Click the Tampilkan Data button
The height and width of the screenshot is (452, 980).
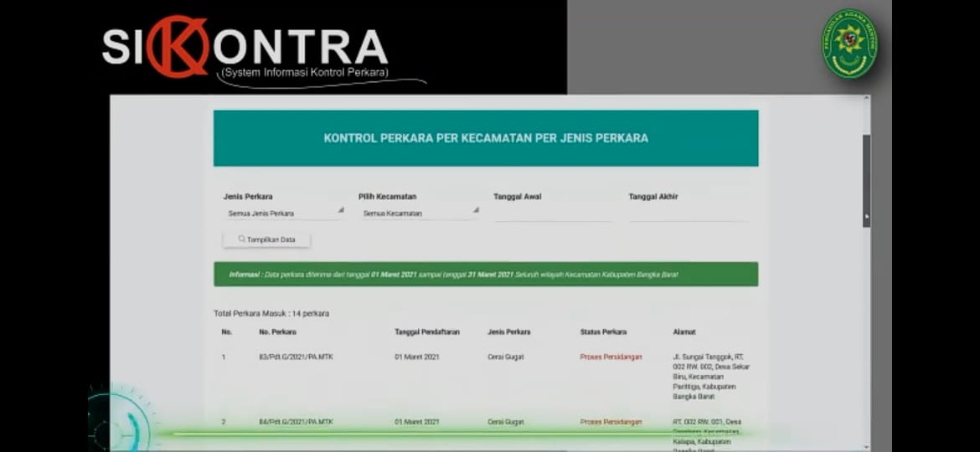coord(266,239)
